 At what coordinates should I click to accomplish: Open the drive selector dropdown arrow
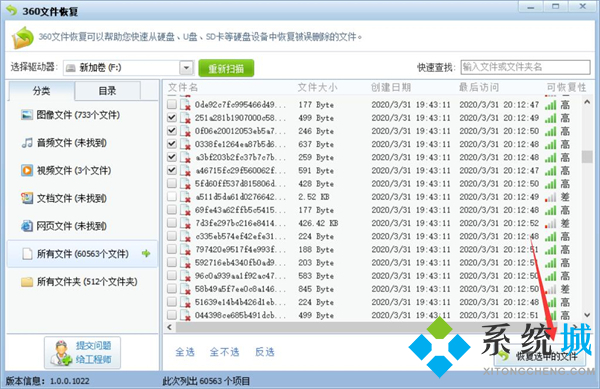point(186,68)
